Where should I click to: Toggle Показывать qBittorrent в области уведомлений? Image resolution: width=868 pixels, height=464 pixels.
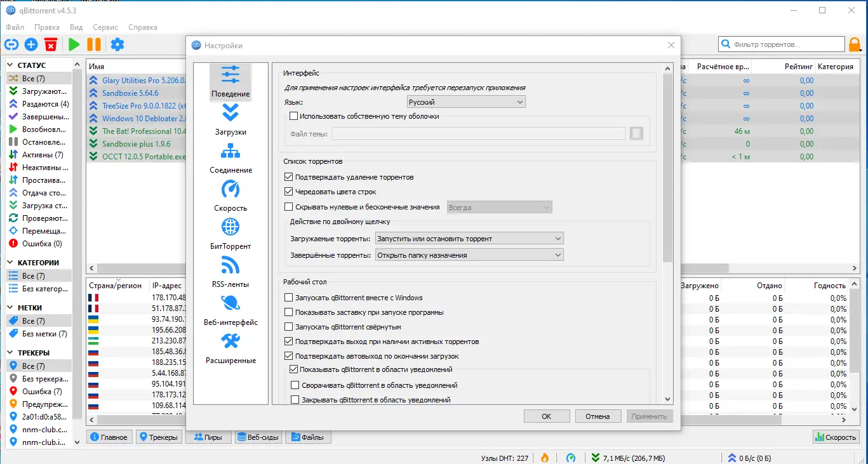tap(294, 369)
